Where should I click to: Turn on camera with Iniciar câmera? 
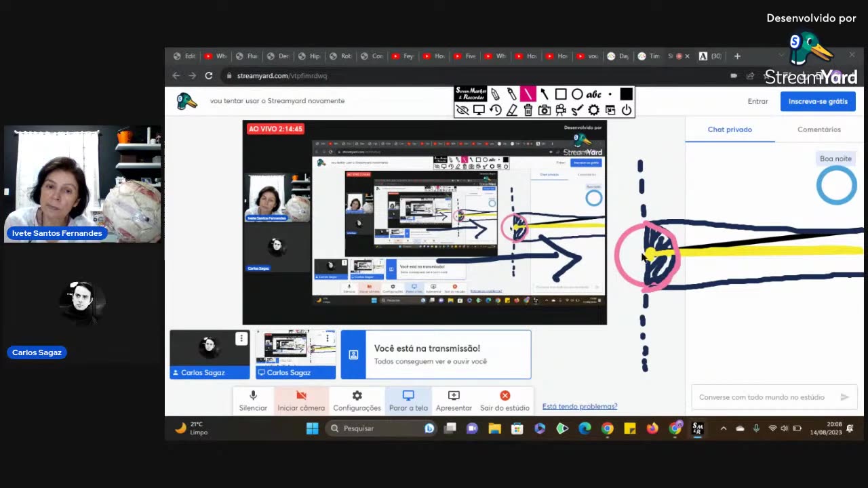(301, 401)
